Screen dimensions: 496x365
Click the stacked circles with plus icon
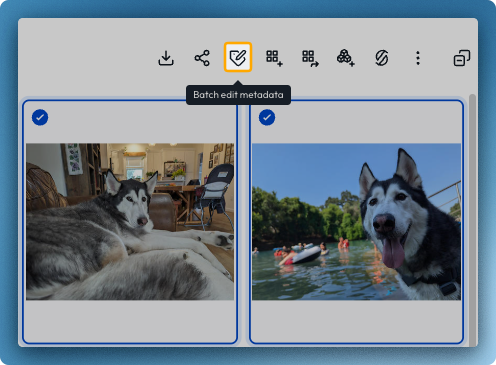tap(346, 58)
